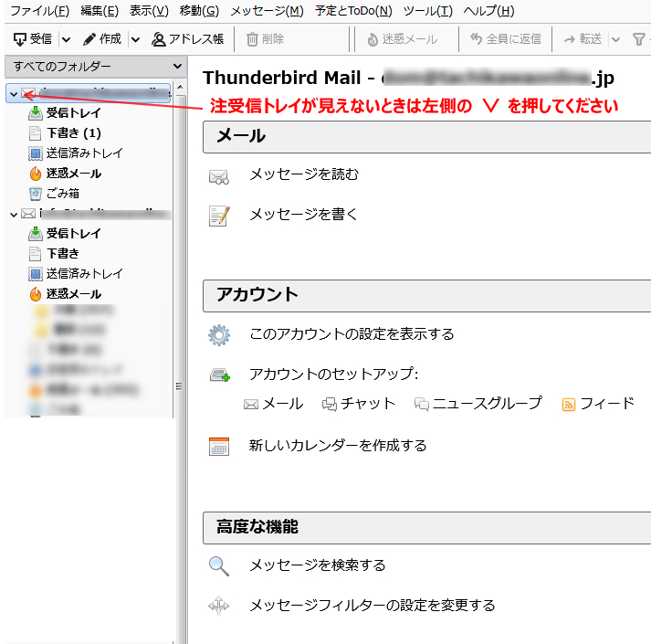Open the 表示(V) menu
The height and width of the screenshot is (644, 651).
pos(149,11)
